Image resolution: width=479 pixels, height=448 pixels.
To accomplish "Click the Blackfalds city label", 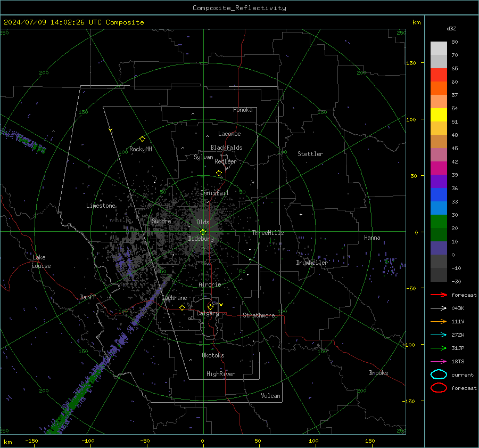I will pos(226,148).
